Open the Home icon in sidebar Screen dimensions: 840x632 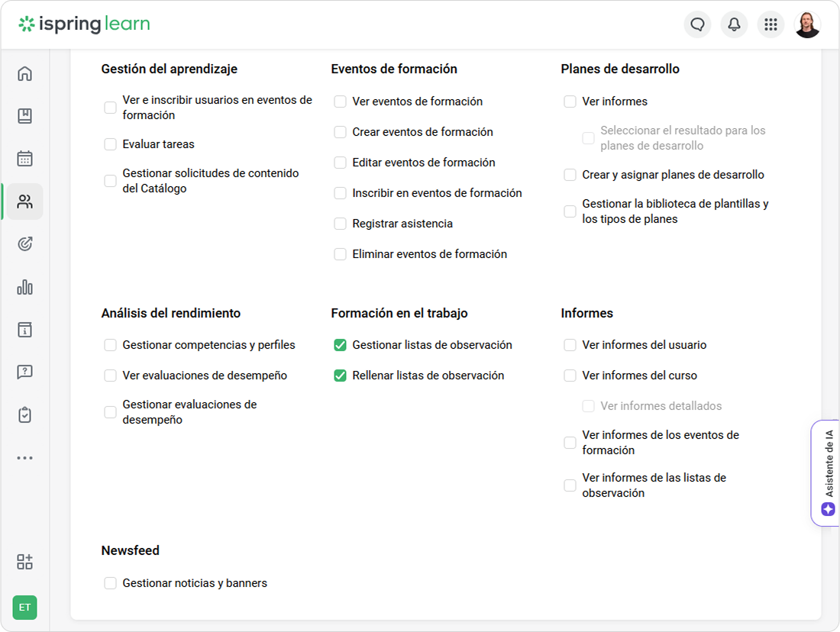click(x=24, y=74)
